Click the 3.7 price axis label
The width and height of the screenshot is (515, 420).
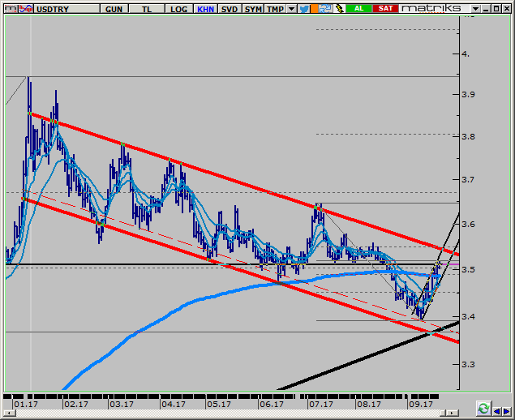click(x=468, y=180)
